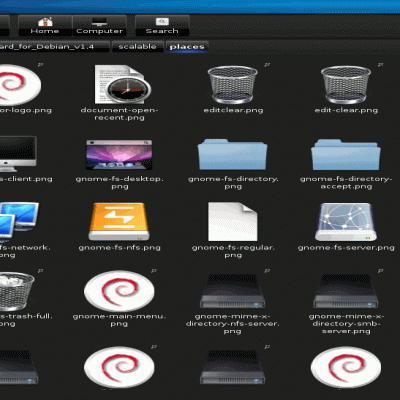Viewport: 400px width, 400px height.
Task: Click the gnome-fs-server.png file name
Action: (x=346, y=248)
